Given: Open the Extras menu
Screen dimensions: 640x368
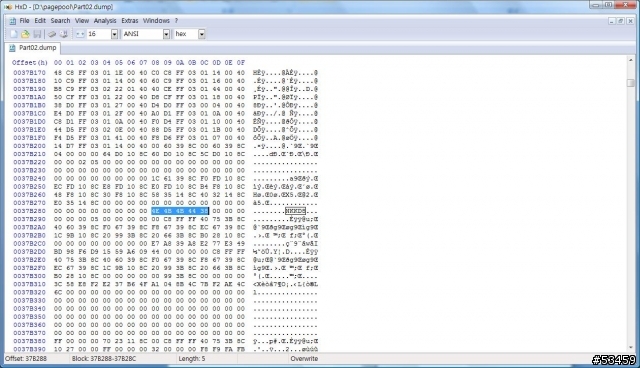Looking at the screenshot, I should coord(129,21).
